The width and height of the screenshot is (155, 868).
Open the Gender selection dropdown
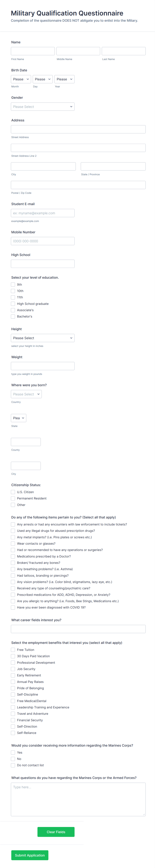coord(42,107)
